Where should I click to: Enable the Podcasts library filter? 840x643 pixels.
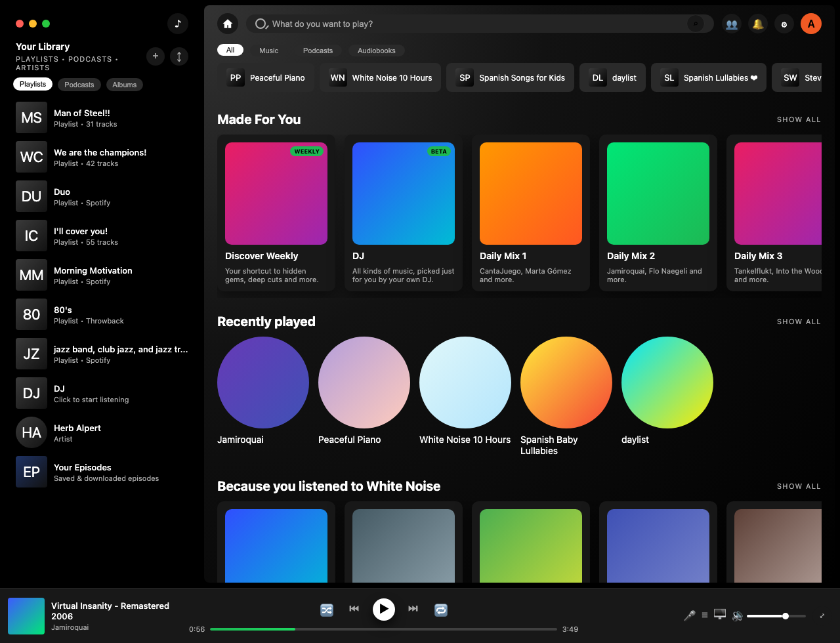(x=79, y=85)
